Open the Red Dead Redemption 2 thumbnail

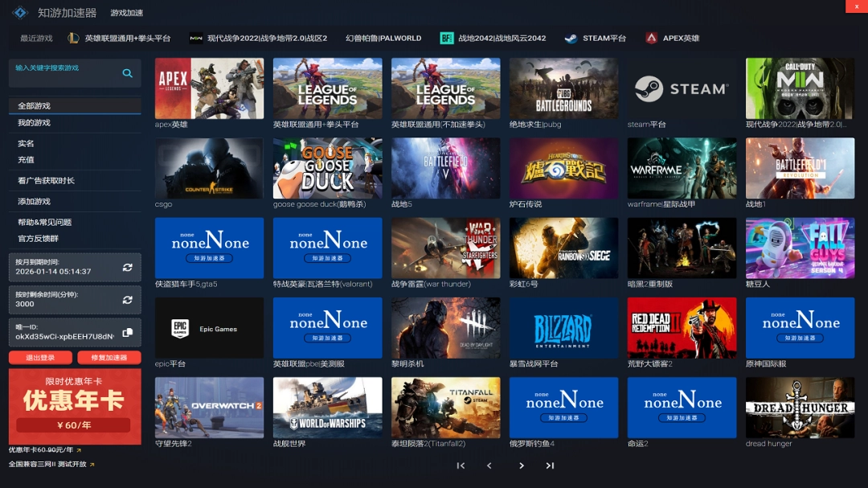click(682, 327)
